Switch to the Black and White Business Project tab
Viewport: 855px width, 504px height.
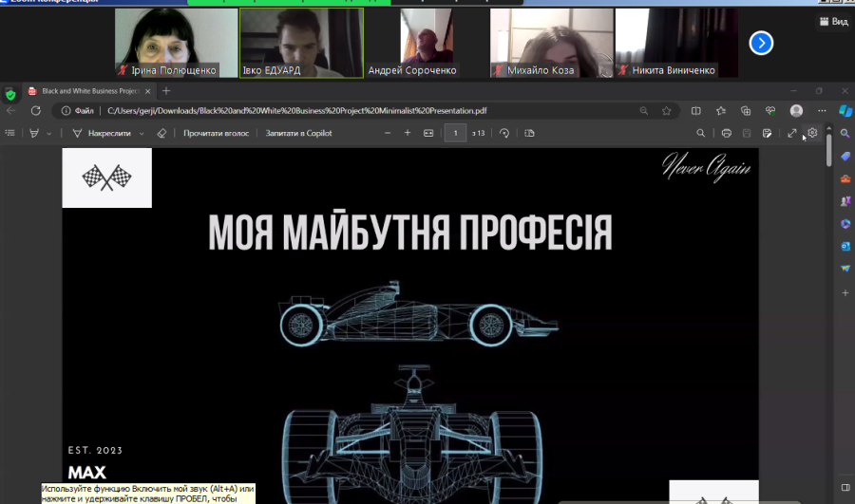click(x=85, y=91)
